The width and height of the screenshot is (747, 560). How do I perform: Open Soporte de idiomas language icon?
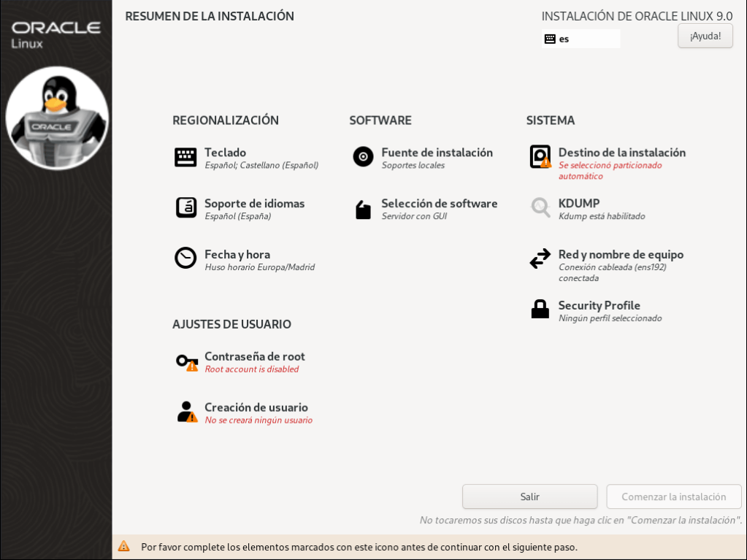185,208
